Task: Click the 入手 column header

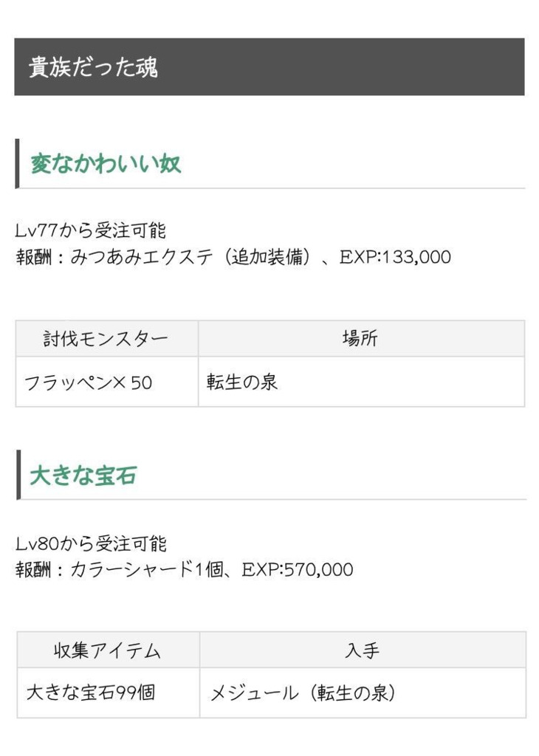Action: (x=363, y=650)
